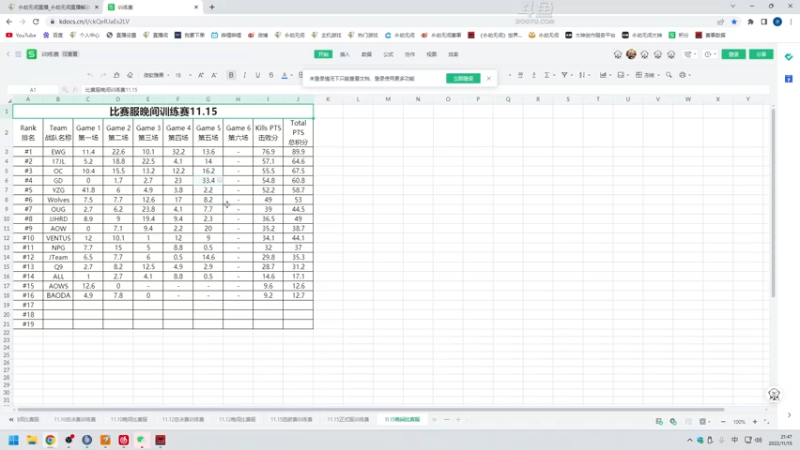The height and width of the screenshot is (450, 800).
Task: Click the fullscreen expand icon in status bar
Action: coord(766,421)
